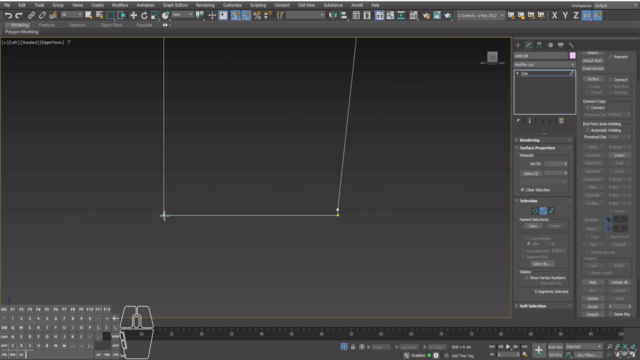
Task: Open the Utilities wrench panel tab
Action: 571,45
